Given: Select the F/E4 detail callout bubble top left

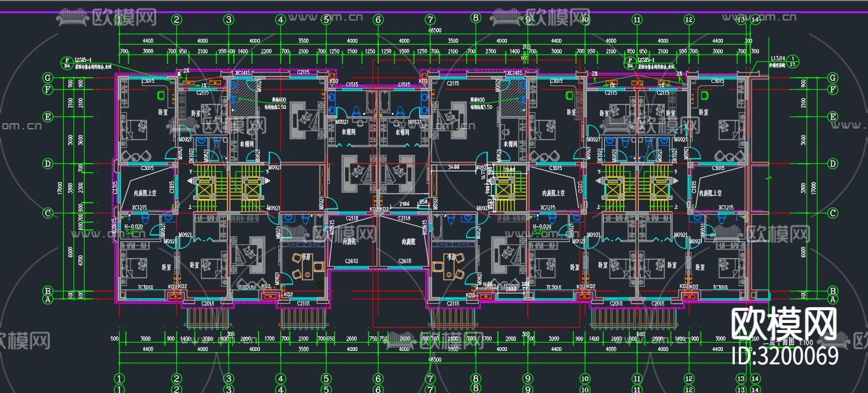Looking at the screenshot, I should point(66,62).
